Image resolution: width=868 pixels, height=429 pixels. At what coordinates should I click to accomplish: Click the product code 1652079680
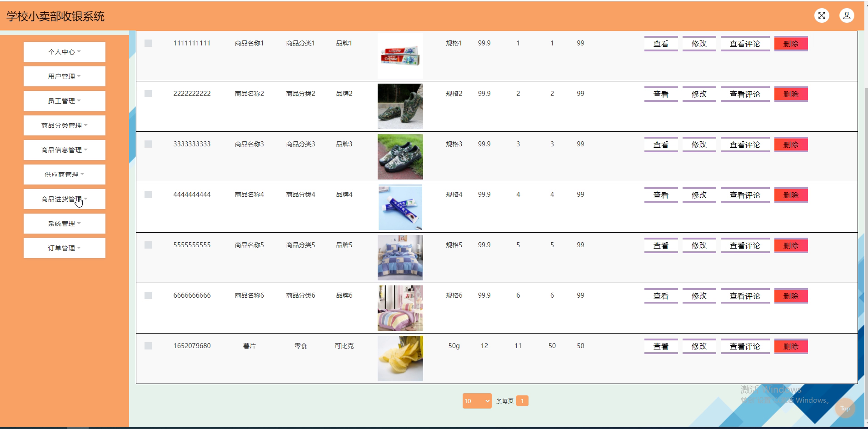pyautogui.click(x=192, y=346)
